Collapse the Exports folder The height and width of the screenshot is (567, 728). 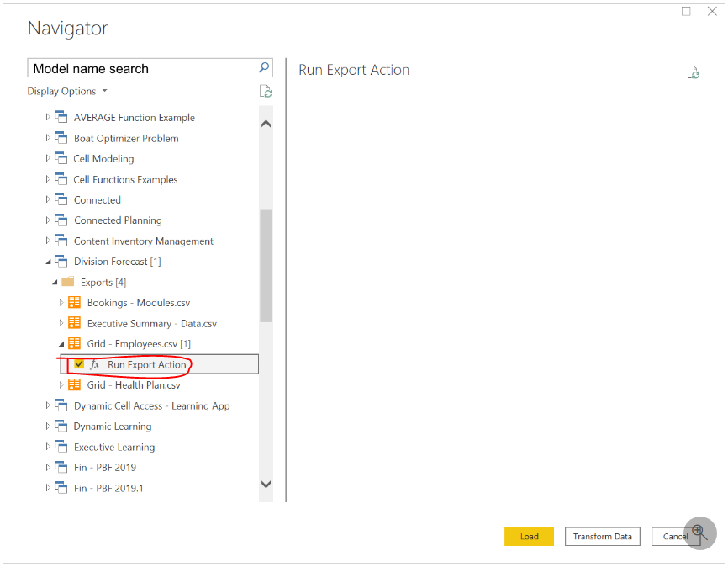point(55,283)
